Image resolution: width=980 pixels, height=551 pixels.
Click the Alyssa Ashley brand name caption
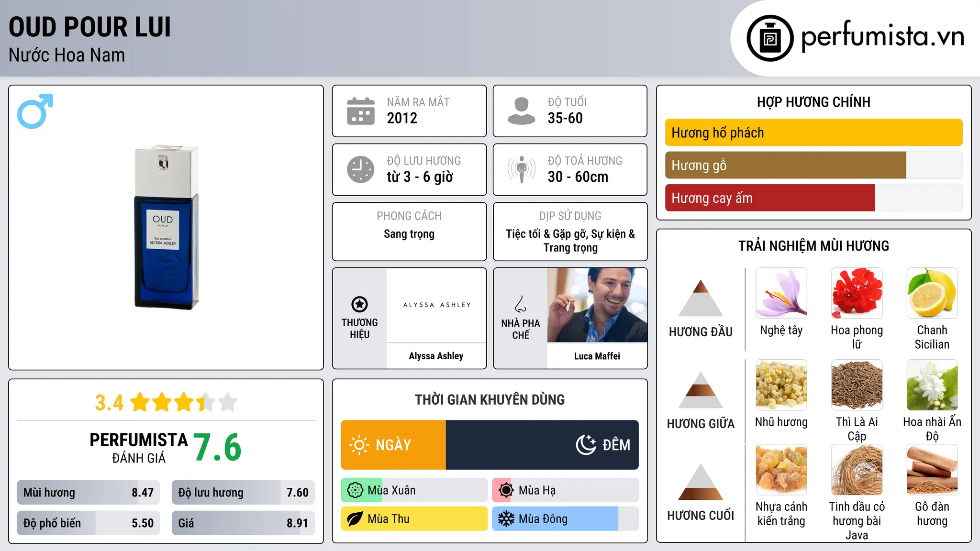pos(436,356)
